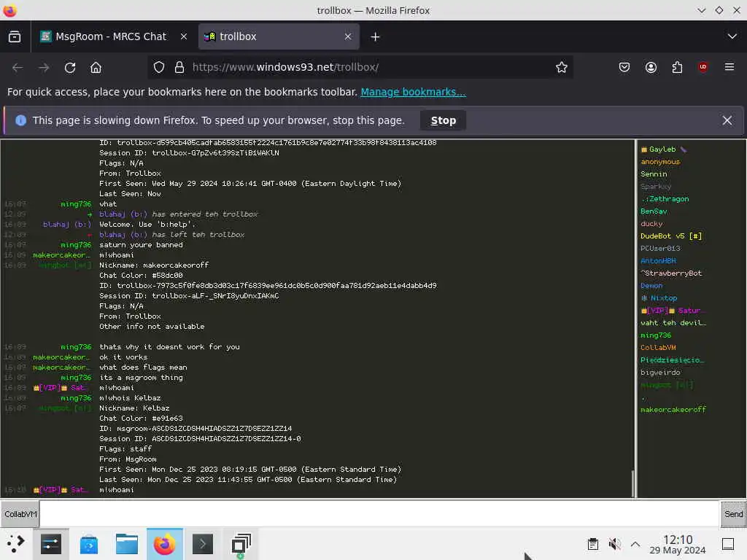Select the trollbox tab
This screenshot has width=747, height=560.
[x=279, y=36]
